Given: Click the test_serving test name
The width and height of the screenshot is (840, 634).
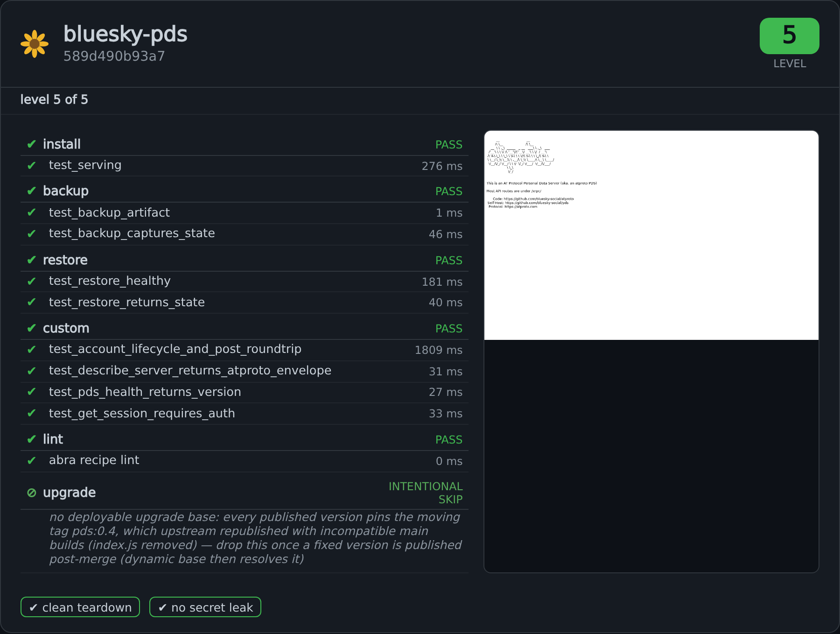Looking at the screenshot, I should pyautogui.click(x=85, y=165).
